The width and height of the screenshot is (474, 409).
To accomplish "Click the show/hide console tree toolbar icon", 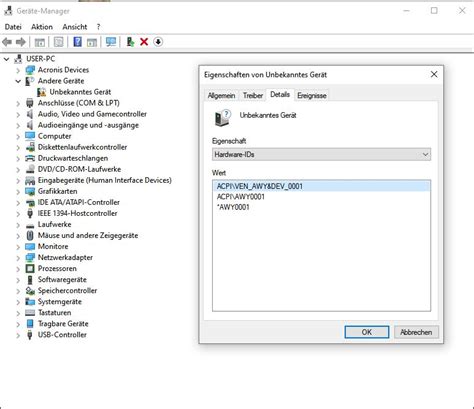I will click(40, 42).
